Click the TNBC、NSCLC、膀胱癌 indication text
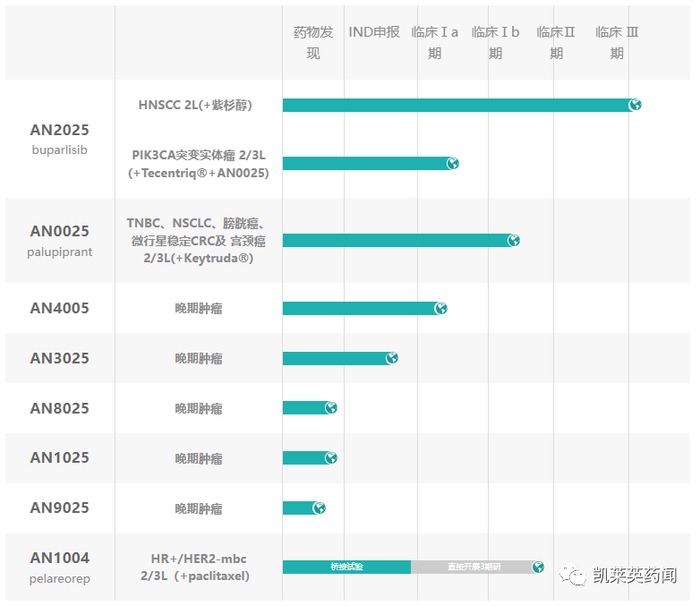 tap(196, 223)
